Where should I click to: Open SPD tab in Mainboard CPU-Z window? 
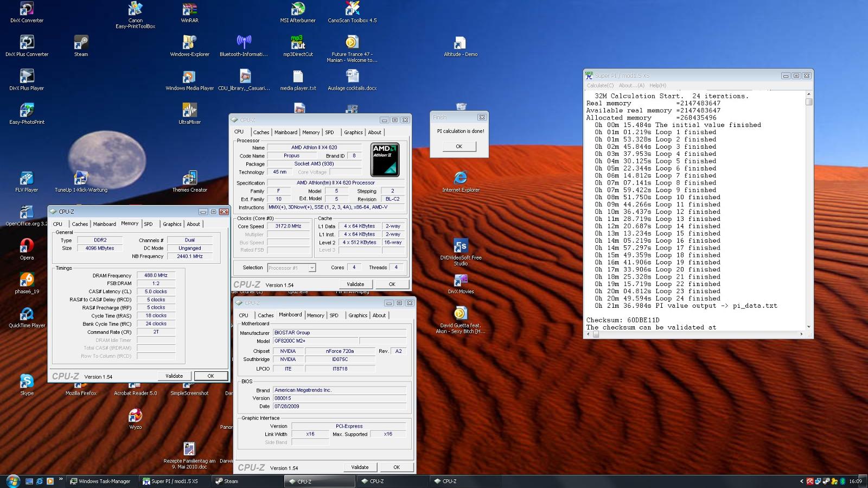tap(334, 315)
